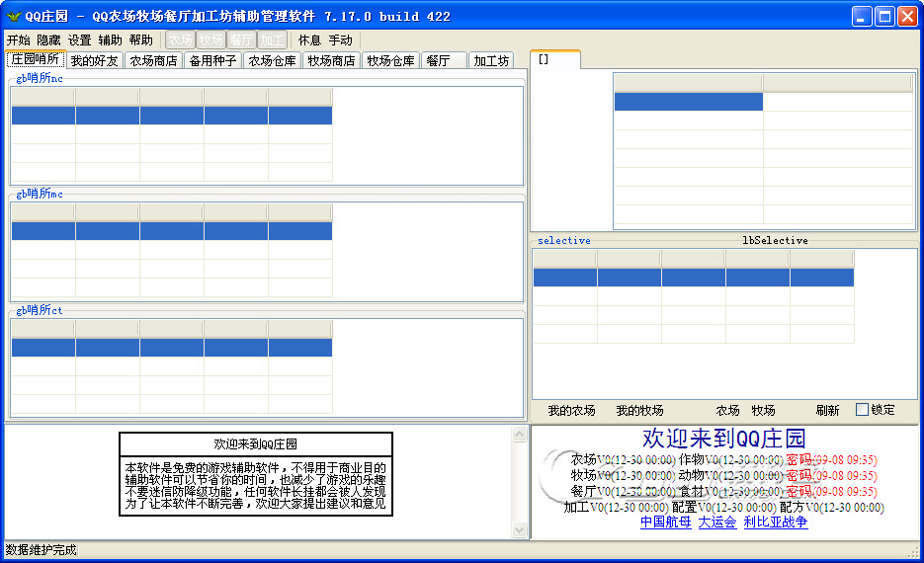The image size is (924, 563).
Task: Click the red 密码 text in 餐厅 row
Action: click(798, 491)
